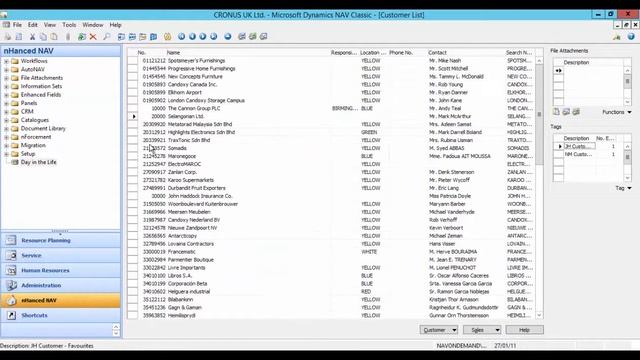
Task: Expand the Workflows folder node
Action: point(6,61)
